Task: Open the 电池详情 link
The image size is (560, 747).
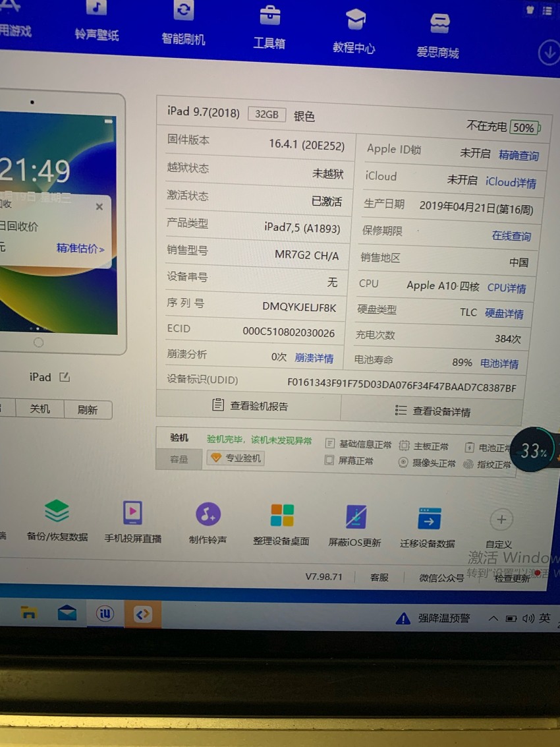Action: coord(499,363)
